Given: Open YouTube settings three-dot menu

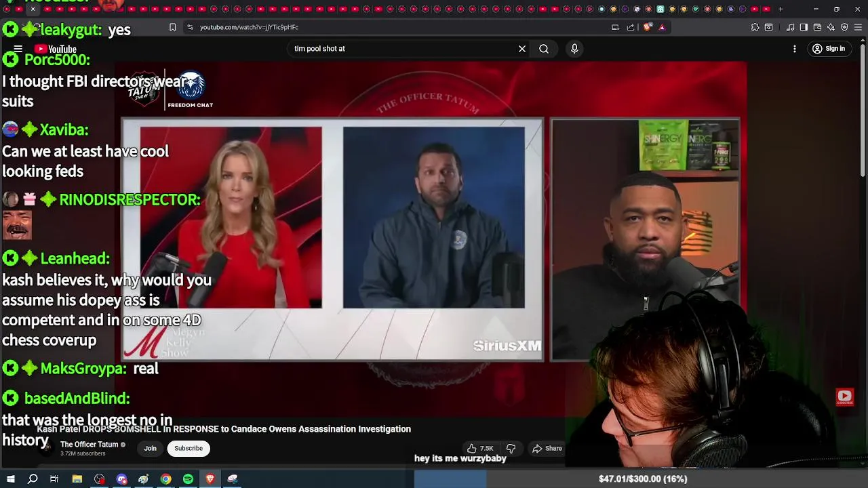Looking at the screenshot, I should [795, 49].
